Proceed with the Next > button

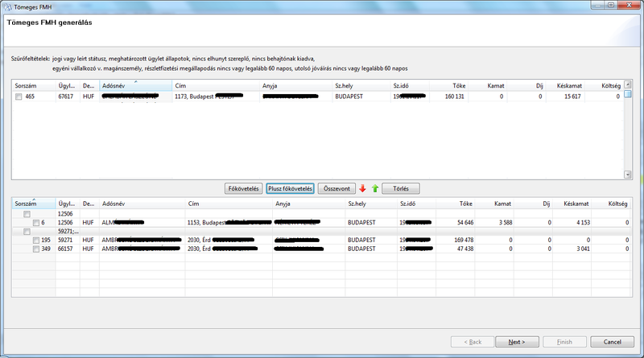pyautogui.click(x=516, y=342)
